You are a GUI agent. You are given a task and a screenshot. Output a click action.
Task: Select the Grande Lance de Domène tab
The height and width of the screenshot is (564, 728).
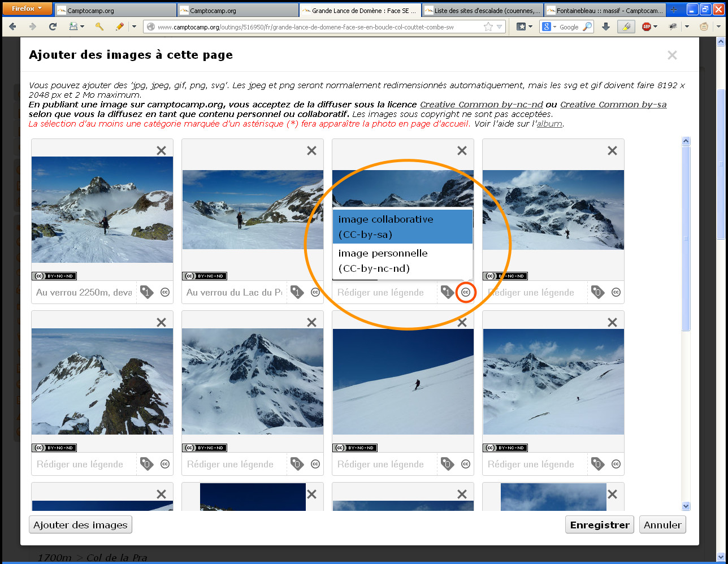tap(360, 10)
